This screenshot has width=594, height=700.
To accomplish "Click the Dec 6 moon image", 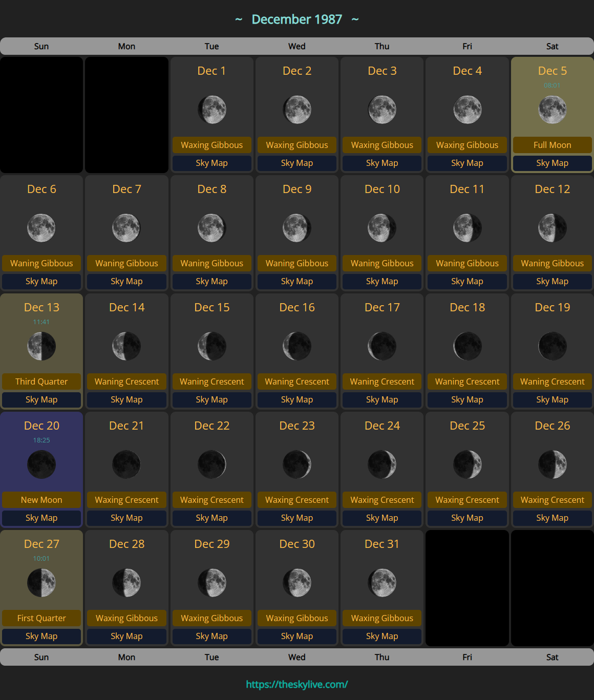I will click(x=41, y=228).
